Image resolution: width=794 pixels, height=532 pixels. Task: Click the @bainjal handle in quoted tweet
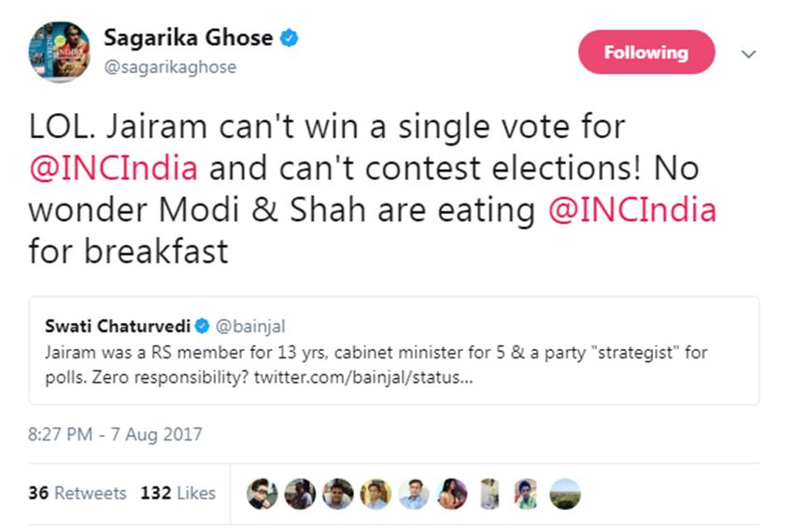click(x=251, y=326)
